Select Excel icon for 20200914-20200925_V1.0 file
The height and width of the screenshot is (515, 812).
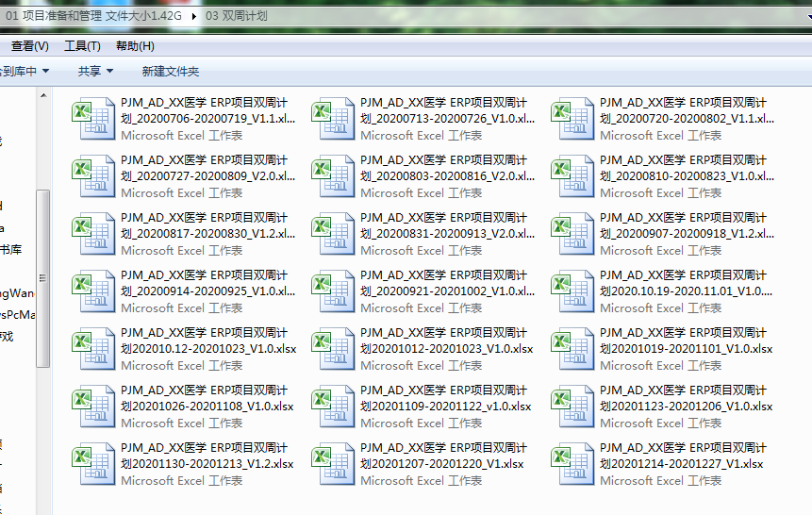[93, 291]
